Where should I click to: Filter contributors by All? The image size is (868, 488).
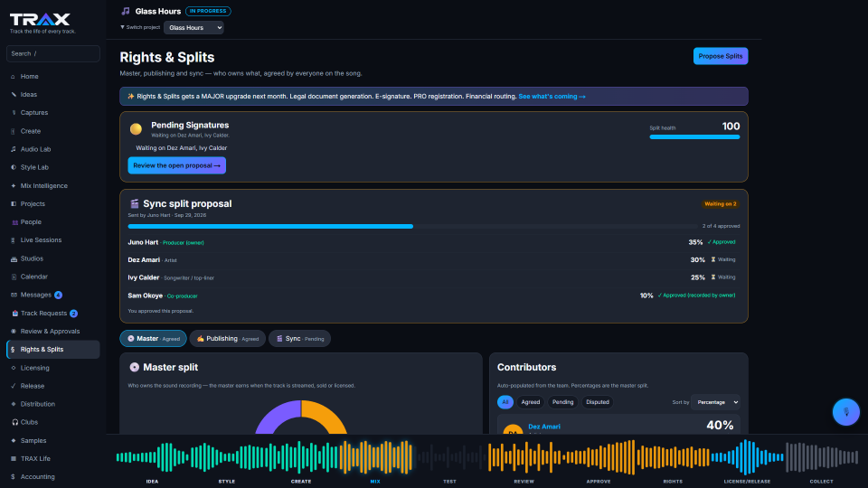[505, 402]
